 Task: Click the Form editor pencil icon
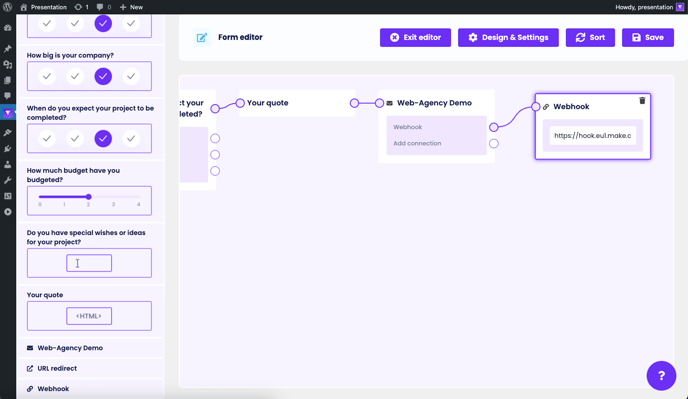(201, 38)
